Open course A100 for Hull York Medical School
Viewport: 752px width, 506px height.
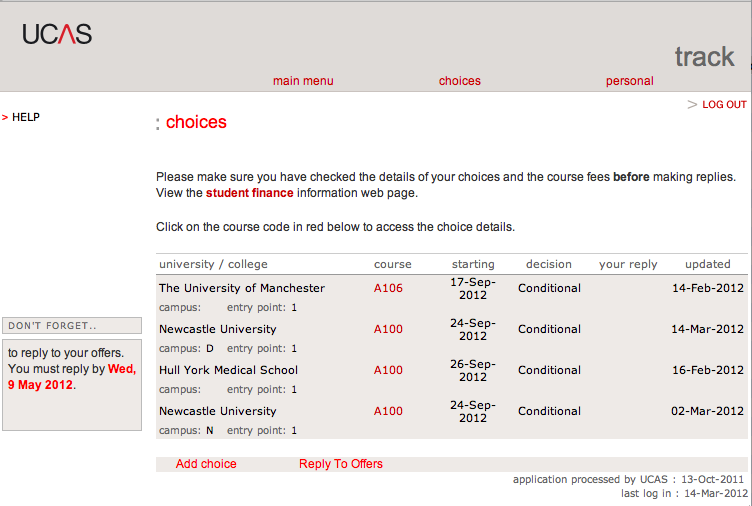click(388, 370)
